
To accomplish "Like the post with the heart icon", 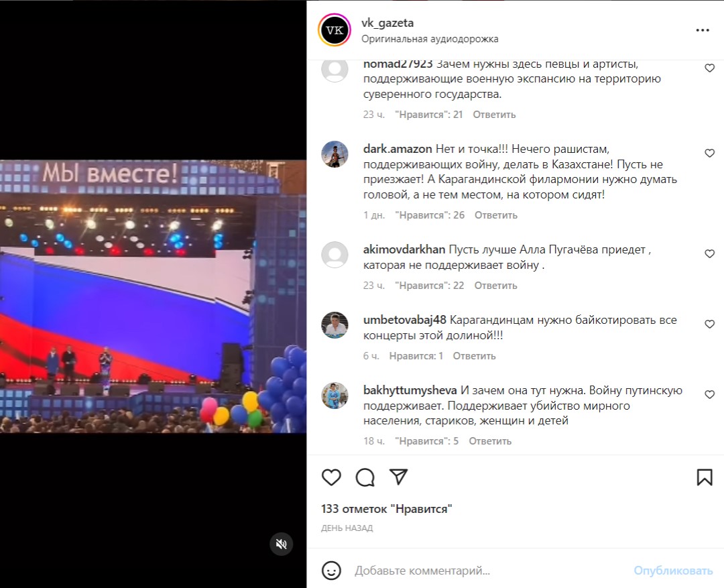I will pos(331,477).
